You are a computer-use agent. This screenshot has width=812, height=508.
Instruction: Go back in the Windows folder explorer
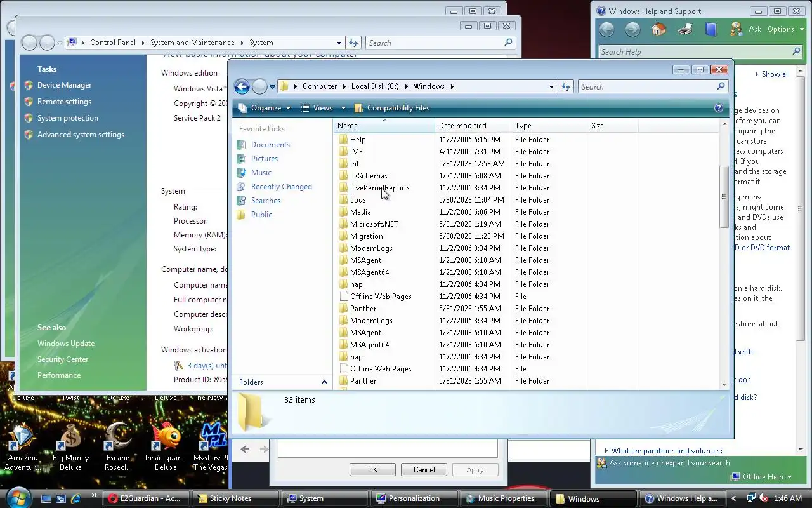click(x=242, y=86)
